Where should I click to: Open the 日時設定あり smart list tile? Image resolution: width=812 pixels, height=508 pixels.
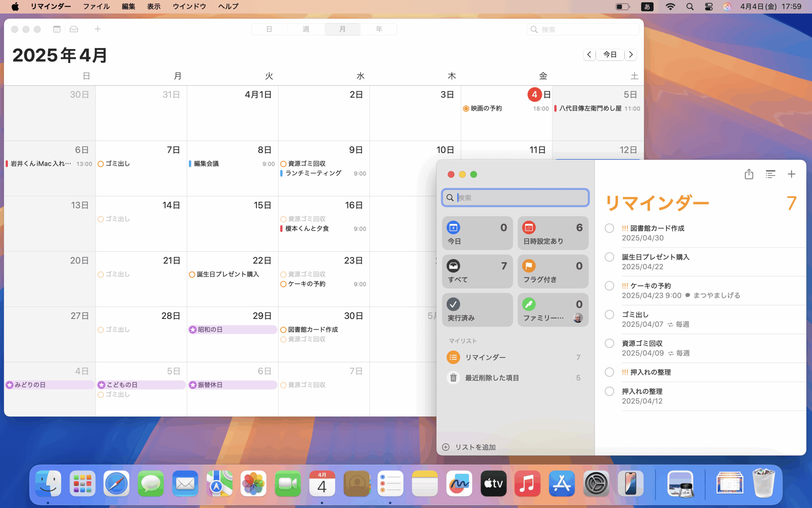pos(553,233)
